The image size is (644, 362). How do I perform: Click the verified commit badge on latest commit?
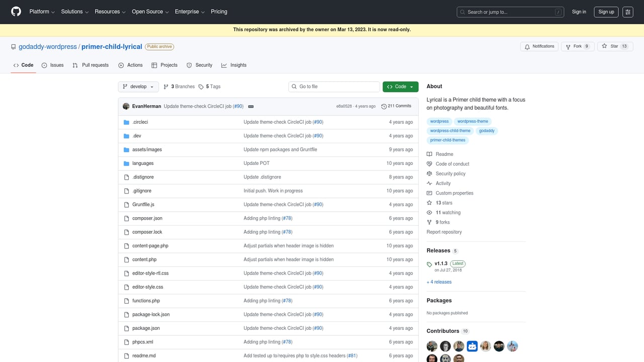point(251,106)
